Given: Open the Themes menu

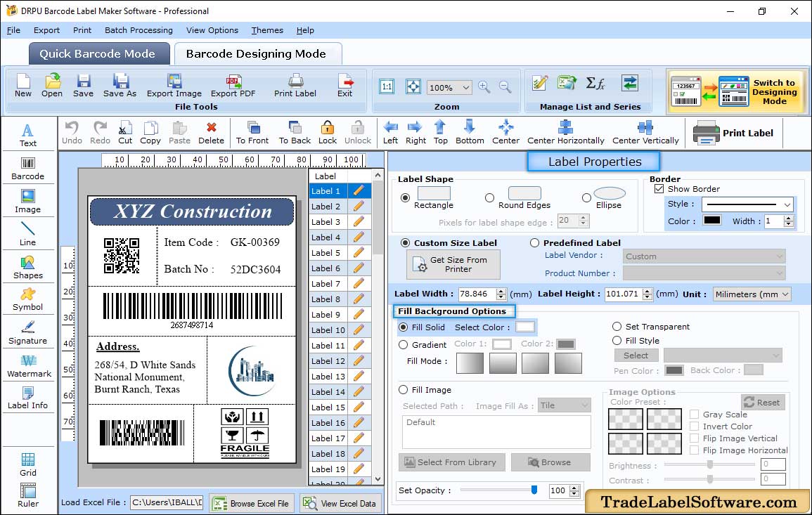Looking at the screenshot, I should coord(267,30).
